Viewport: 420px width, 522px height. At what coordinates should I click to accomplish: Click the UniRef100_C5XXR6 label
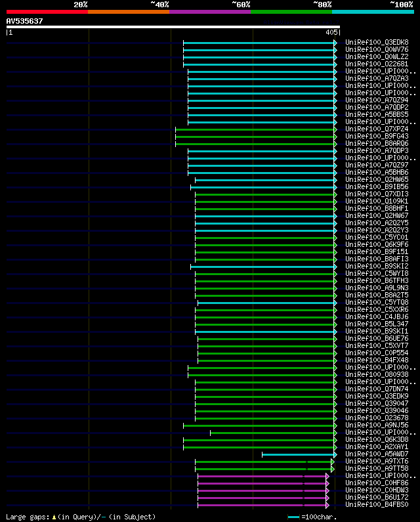377,310
